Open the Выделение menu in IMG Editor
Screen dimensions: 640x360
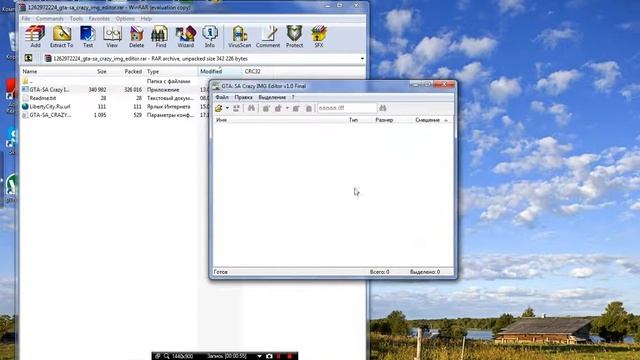click(272, 97)
